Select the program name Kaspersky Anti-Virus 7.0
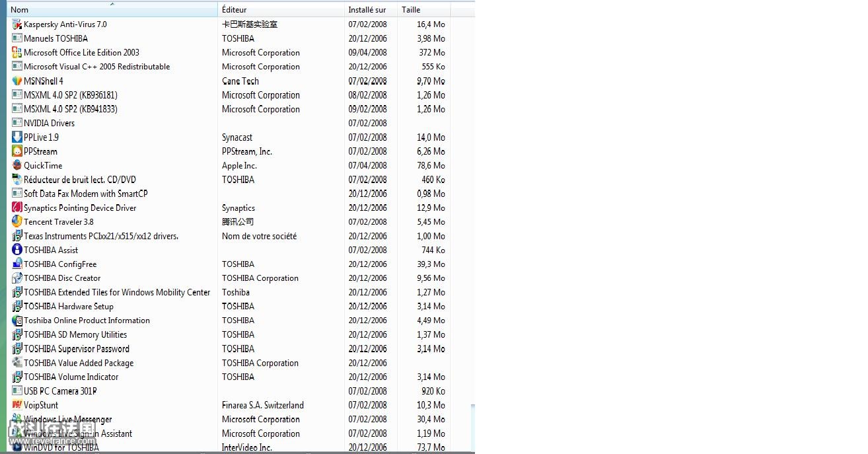This screenshot has width=868, height=454. pyautogui.click(x=65, y=24)
